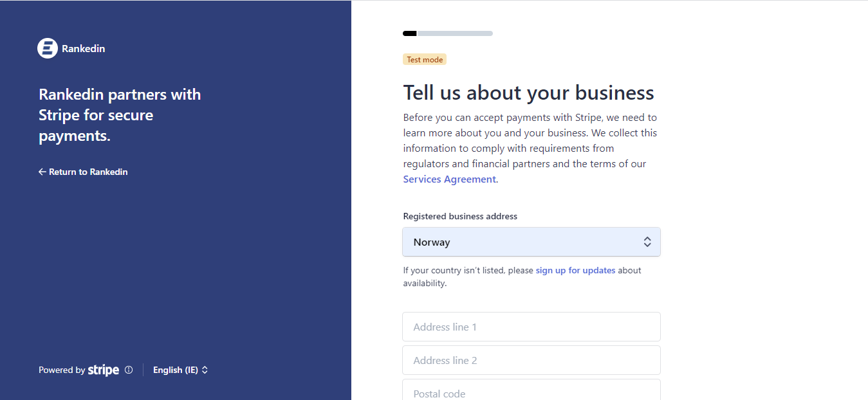Click into Address line 2 field
Viewport: 868px width, 400px height.
pyautogui.click(x=531, y=360)
